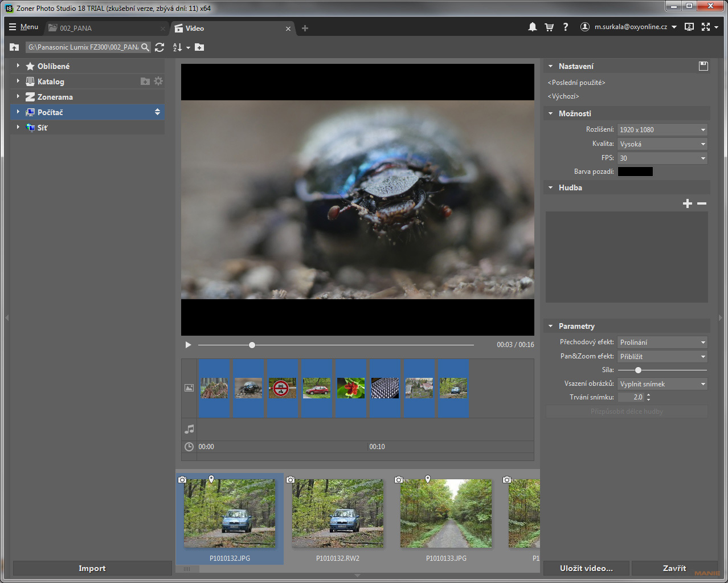Open the Přechodový efekt dropdown
Image resolution: width=728 pixels, height=583 pixels.
662,343
